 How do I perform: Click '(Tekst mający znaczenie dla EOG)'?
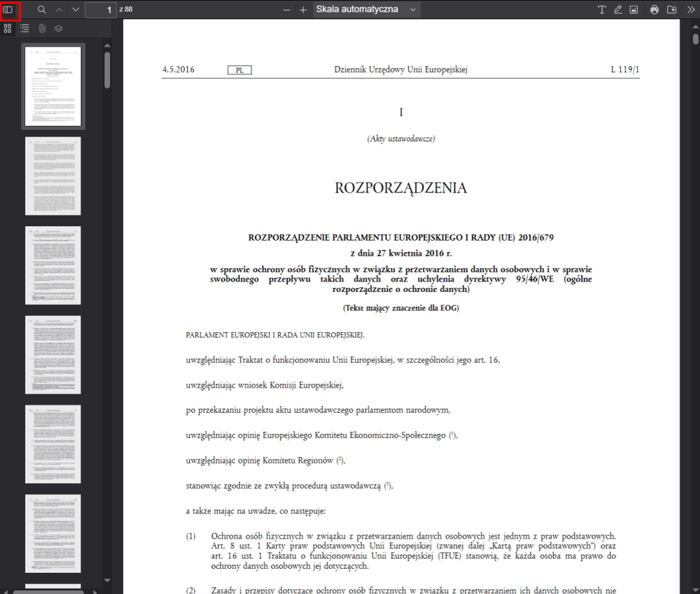click(401, 308)
